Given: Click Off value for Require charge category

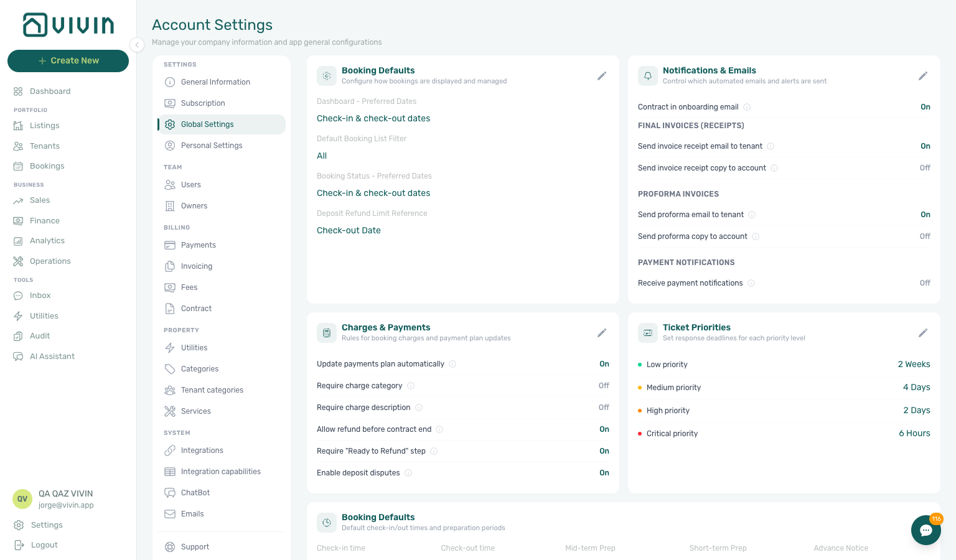Looking at the screenshot, I should coord(604,386).
